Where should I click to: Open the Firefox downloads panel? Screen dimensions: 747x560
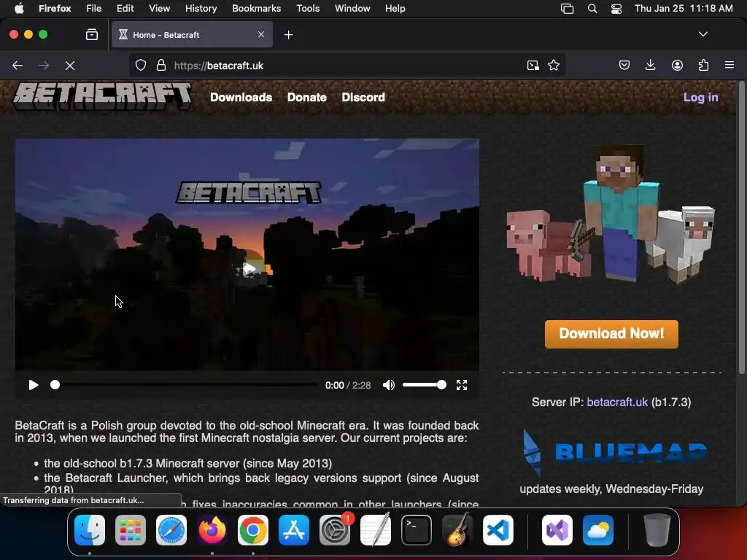[650, 65]
